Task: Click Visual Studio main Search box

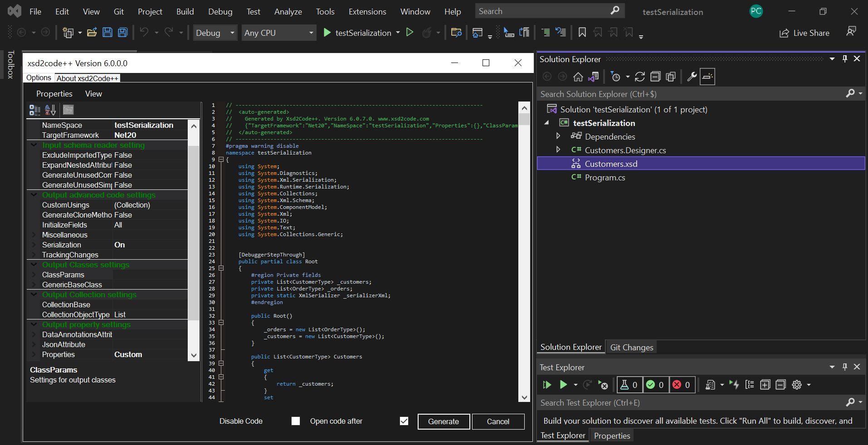Action: click(550, 11)
